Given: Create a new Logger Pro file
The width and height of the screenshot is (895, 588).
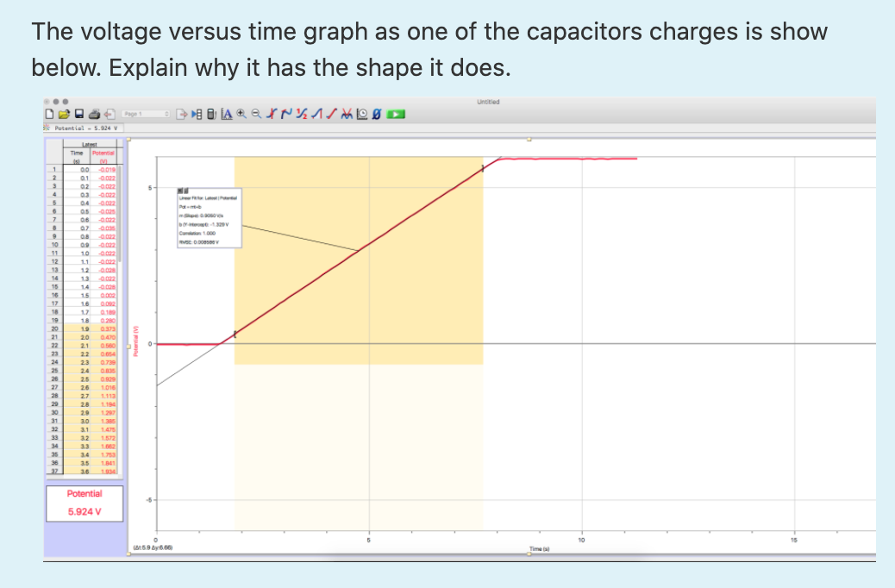Looking at the screenshot, I should pyautogui.click(x=49, y=113).
